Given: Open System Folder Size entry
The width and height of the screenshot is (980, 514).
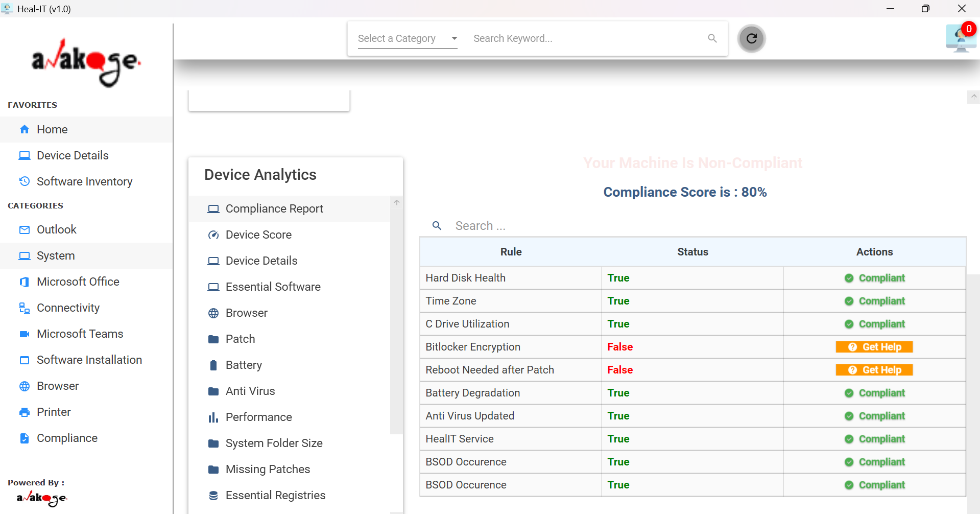Looking at the screenshot, I should point(290,443).
